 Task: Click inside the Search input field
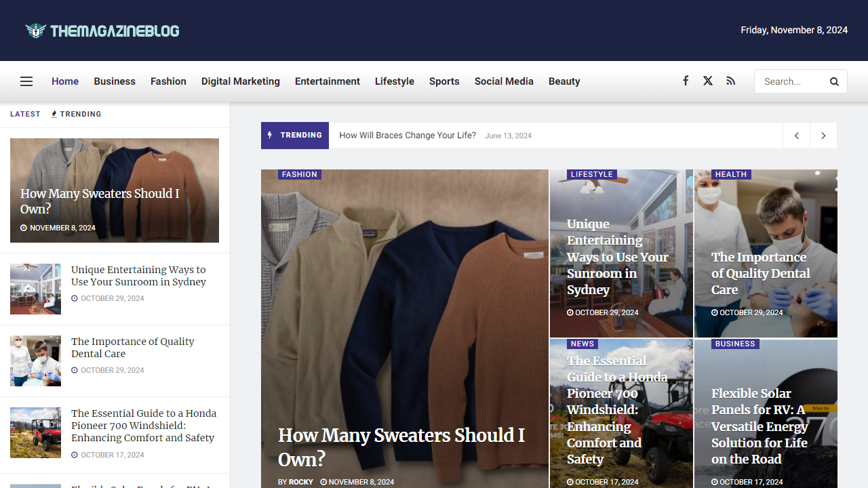click(x=790, y=81)
